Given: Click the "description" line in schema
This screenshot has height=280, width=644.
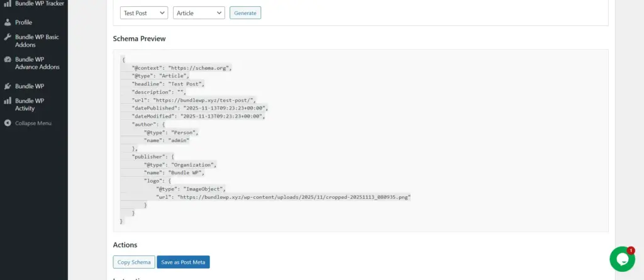Looking at the screenshot, I should click(x=159, y=92).
